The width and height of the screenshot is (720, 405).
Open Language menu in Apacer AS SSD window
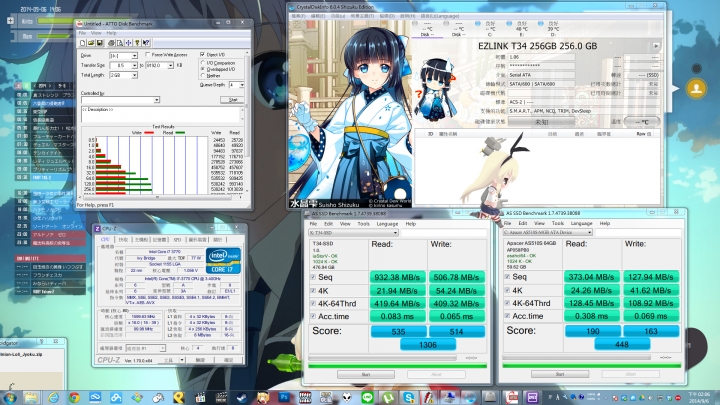(x=581, y=223)
